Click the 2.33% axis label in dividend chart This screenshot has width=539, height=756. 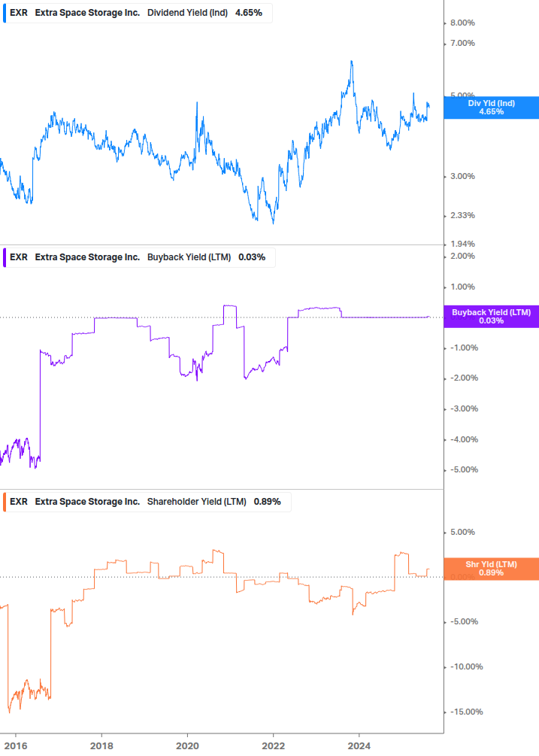coord(462,216)
